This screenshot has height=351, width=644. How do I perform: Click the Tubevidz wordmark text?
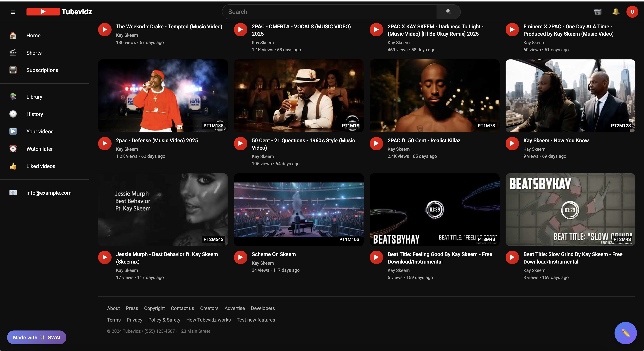coord(77,12)
